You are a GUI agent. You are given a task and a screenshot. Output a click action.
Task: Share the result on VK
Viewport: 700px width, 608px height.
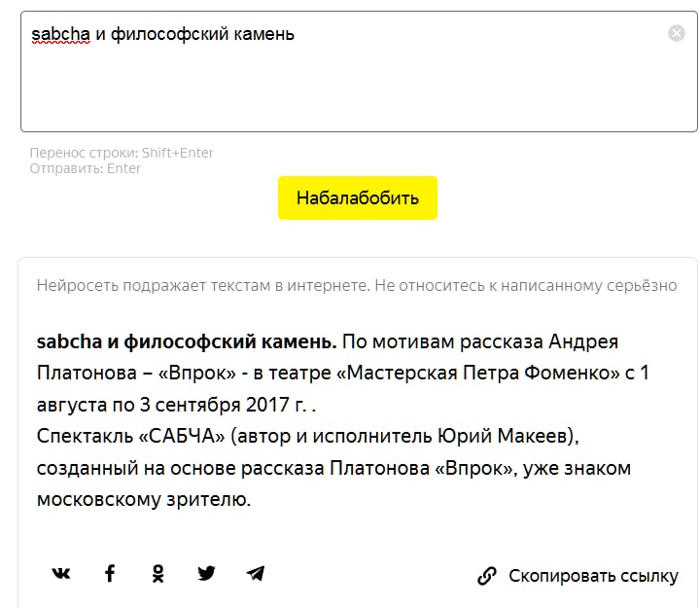(61, 573)
